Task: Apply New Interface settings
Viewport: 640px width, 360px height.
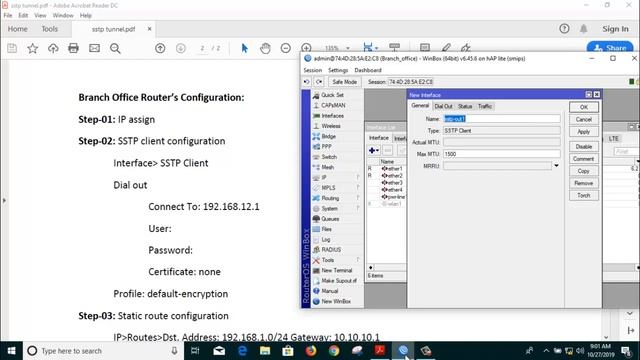Action: point(584,132)
